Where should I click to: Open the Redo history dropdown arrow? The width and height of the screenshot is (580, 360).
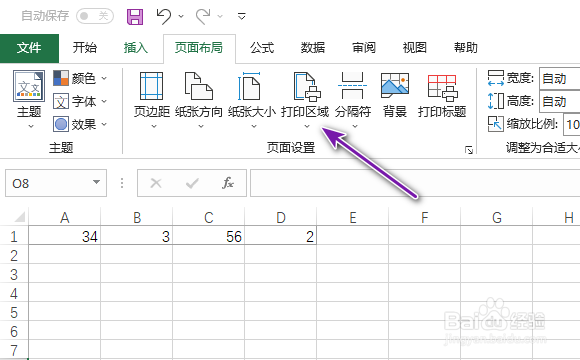point(220,16)
